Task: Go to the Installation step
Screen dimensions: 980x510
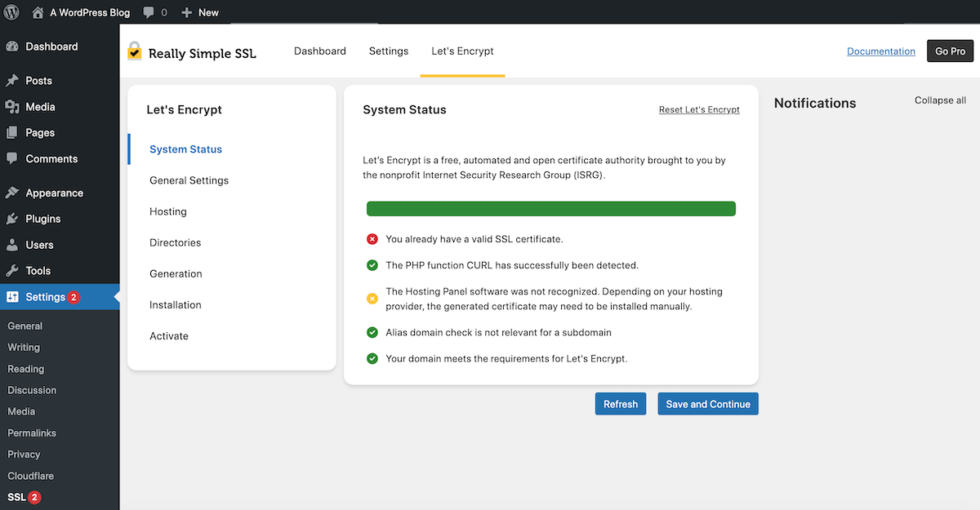Action: pyautogui.click(x=176, y=304)
